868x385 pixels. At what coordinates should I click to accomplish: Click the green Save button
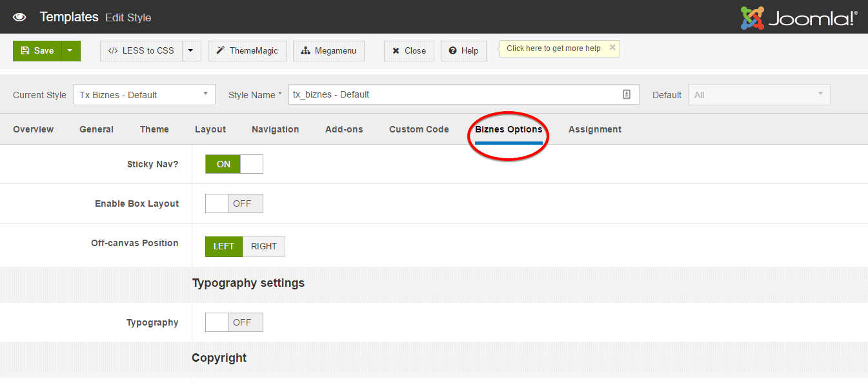(x=37, y=51)
